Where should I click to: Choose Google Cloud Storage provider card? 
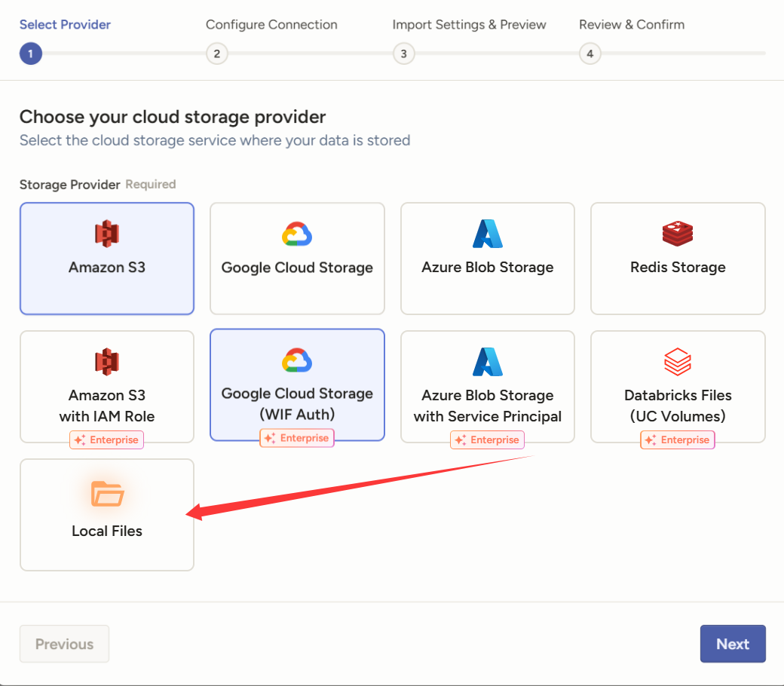point(297,259)
